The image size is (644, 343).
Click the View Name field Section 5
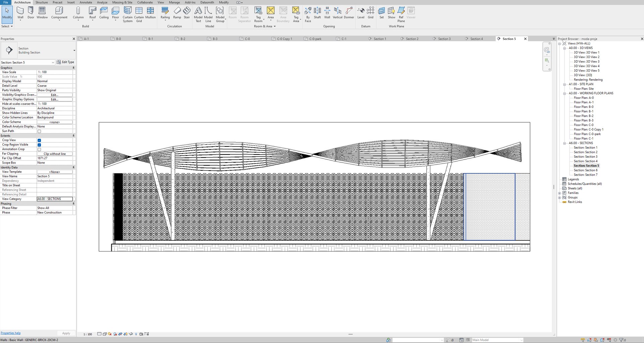[x=55, y=176]
